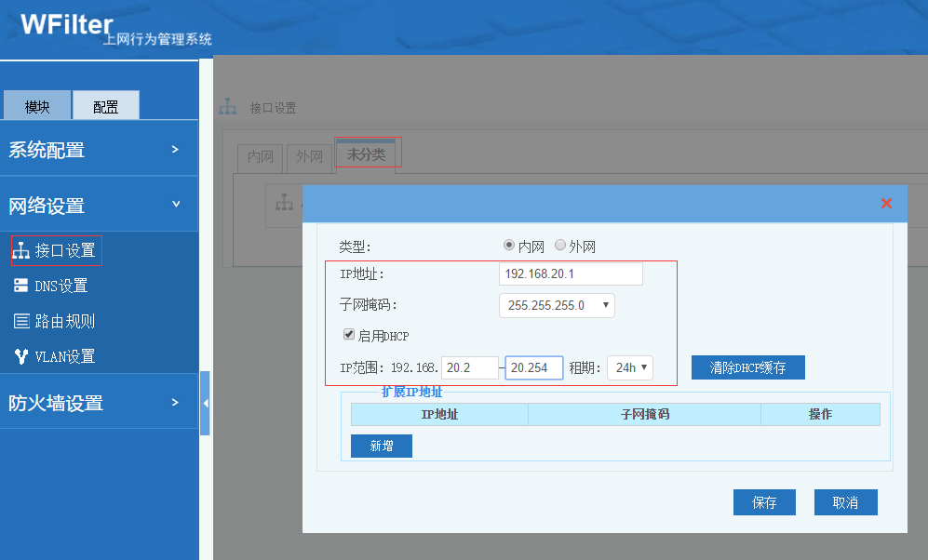This screenshot has width=928, height=560.
Task: Click the IP地址 input field with 192.168.20.1
Action: (x=571, y=273)
